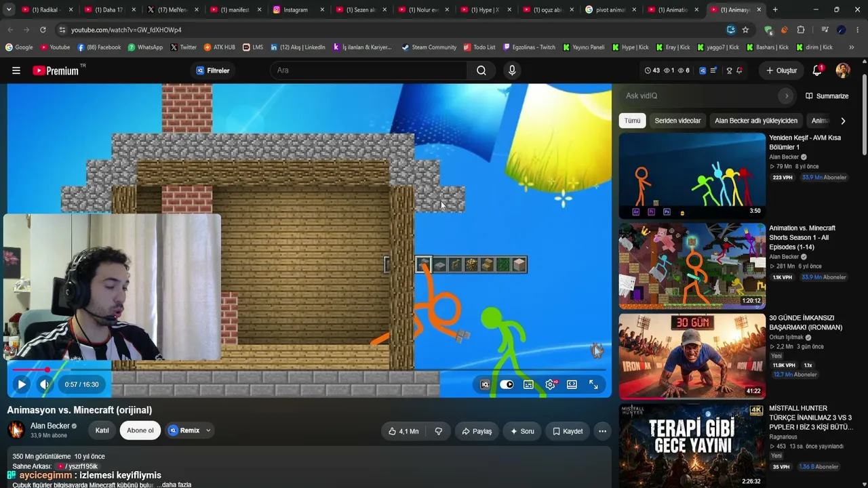The width and height of the screenshot is (868, 488).
Task: Open the YouTube notifications bell
Action: tap(817, 70)
